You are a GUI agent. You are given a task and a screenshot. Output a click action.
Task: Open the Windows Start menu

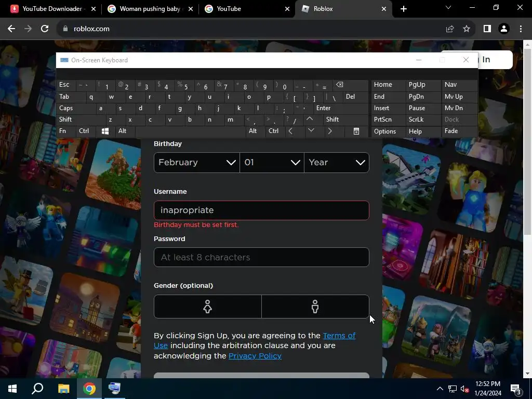[12, 389]
